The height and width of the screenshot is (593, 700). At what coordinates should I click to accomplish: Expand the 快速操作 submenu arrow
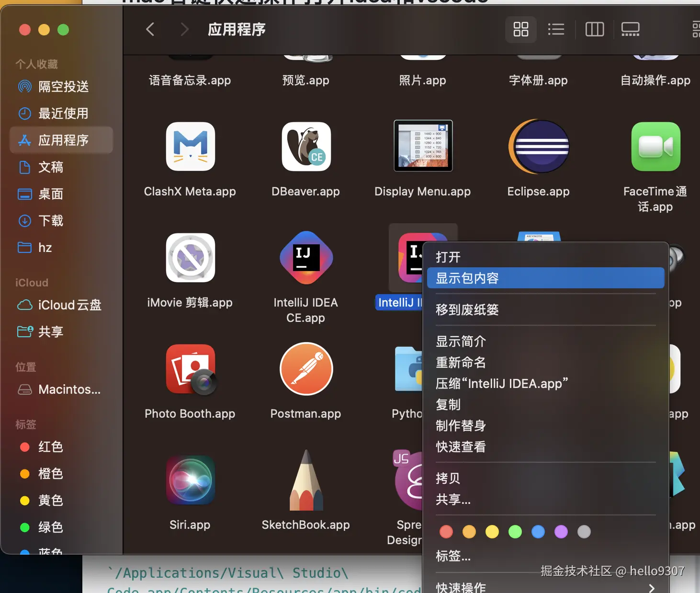[x=652, y=588]
